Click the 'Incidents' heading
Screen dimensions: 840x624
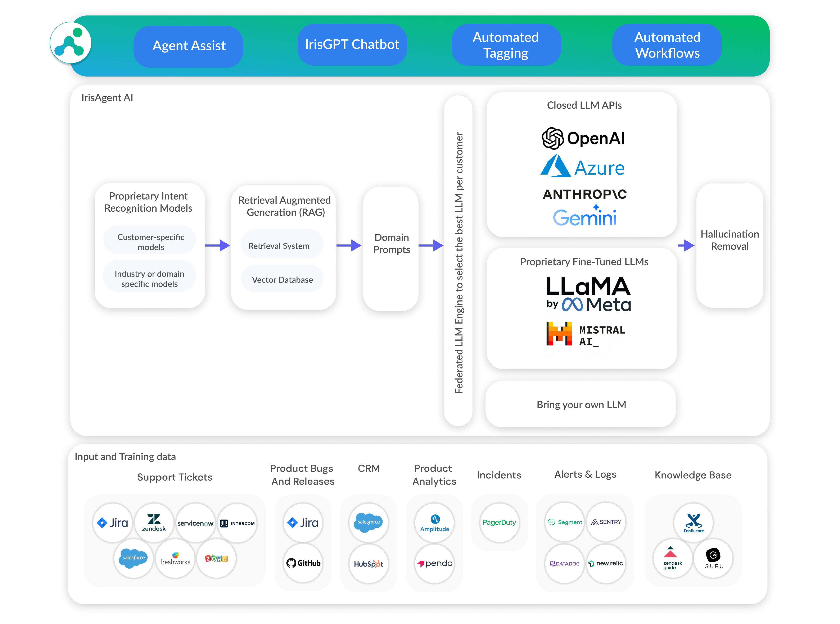[499, 475]
